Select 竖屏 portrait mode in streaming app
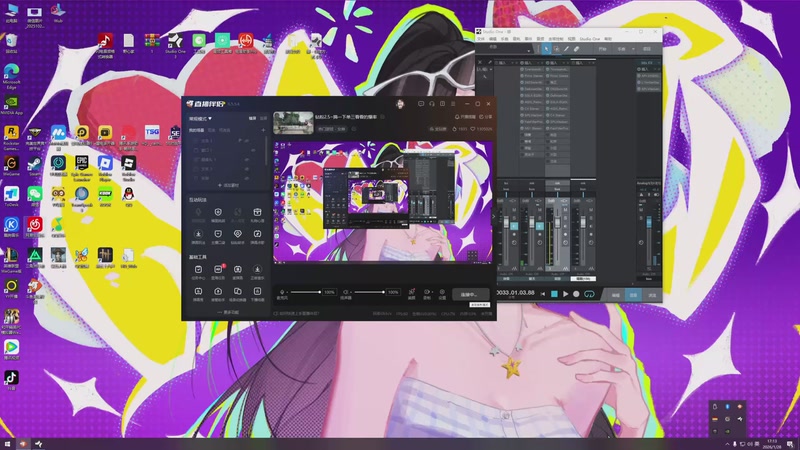800x450 pixels. tap(263, 118)
